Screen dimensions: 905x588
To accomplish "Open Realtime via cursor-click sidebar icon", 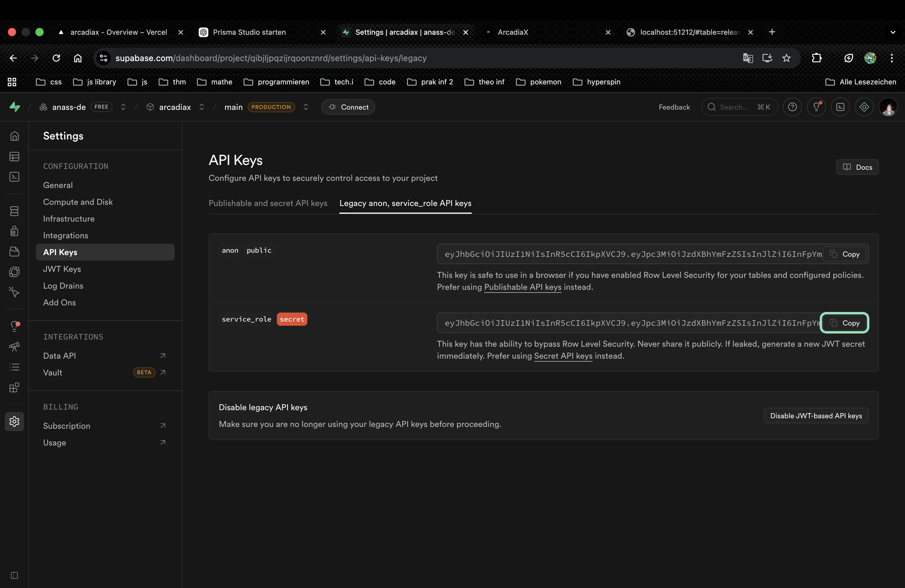I will pyautogui.click(x=14, y=292).
